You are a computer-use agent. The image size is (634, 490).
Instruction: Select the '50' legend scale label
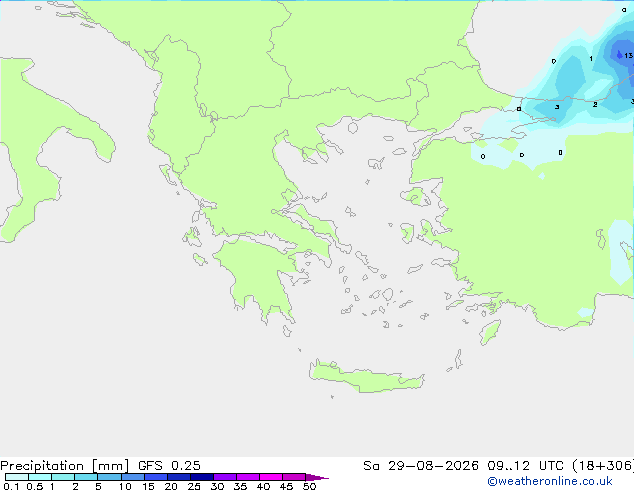309,486
